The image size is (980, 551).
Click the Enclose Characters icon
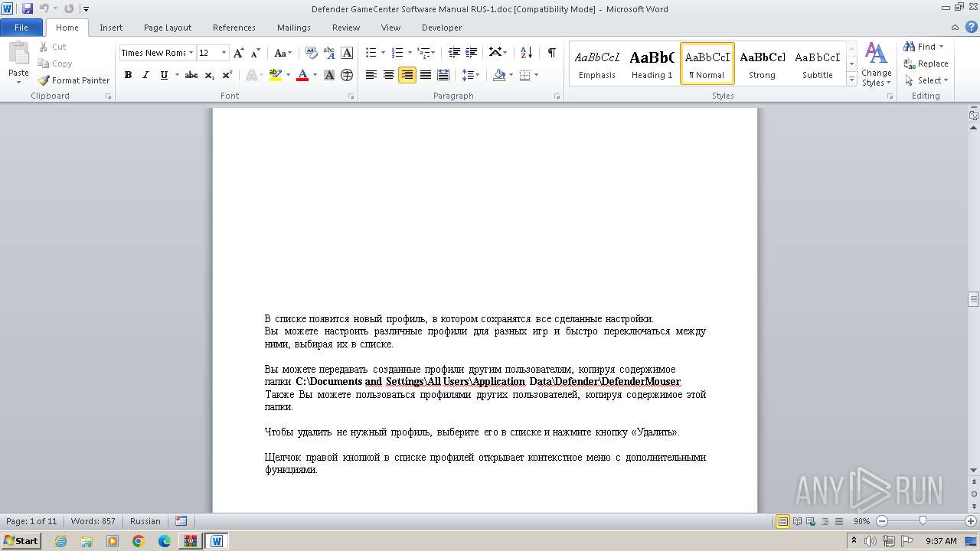tap(347, 75)
